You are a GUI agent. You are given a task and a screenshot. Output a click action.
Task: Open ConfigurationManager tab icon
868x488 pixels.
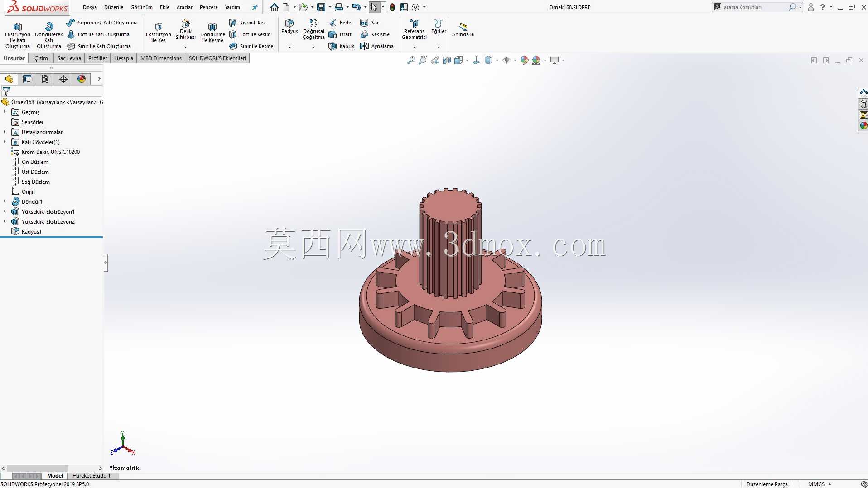click(45, 79)
